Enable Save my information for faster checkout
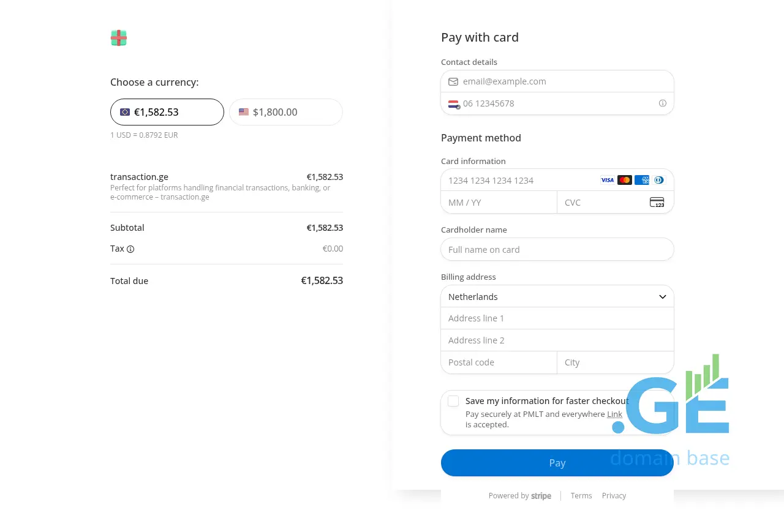Screen dimensions: 784x532 tap(453, 401)
